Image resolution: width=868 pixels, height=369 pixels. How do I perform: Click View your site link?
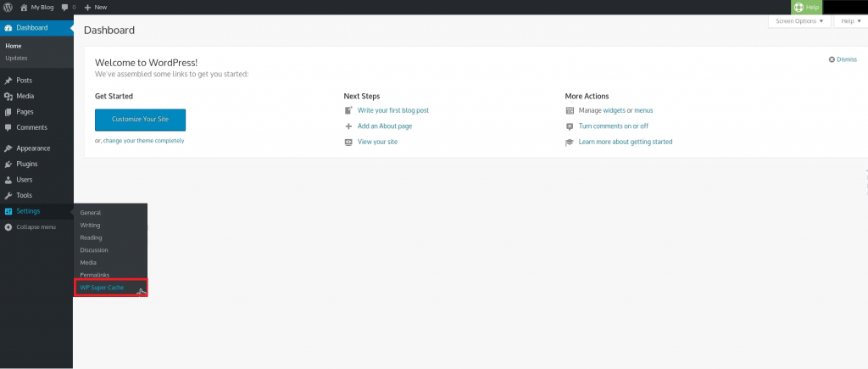(x=377, y=142)
